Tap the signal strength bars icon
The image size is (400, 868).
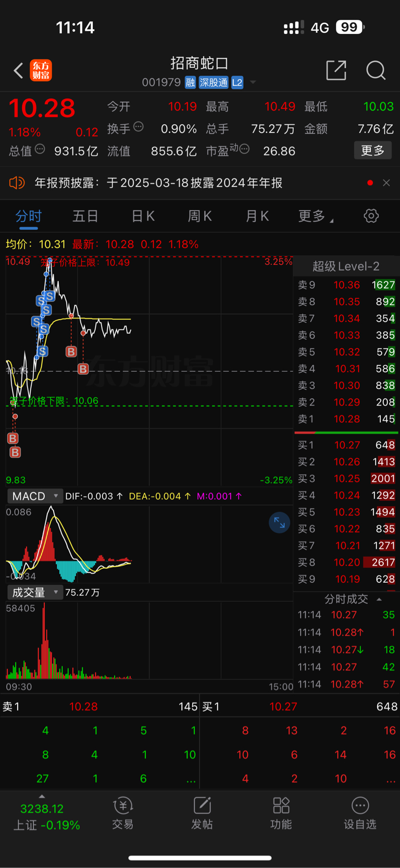pos(294,28)
